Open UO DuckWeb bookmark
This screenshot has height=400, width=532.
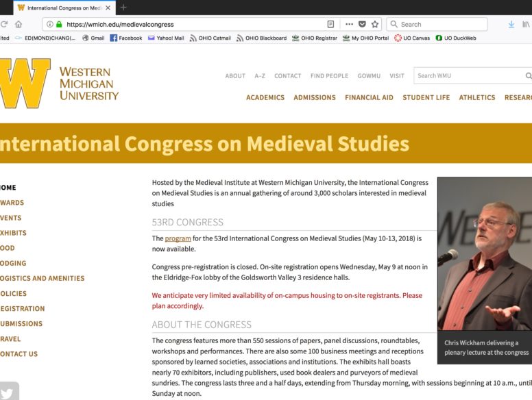(456, 38)
